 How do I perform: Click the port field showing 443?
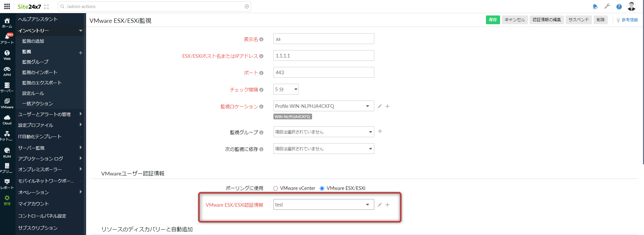pyautogui.click(x=324, y=72)
